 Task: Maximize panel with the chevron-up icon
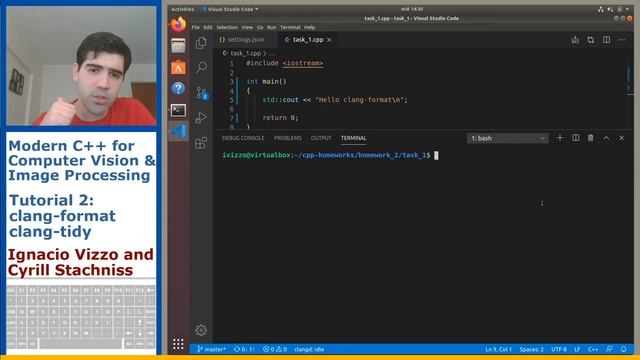606,138
